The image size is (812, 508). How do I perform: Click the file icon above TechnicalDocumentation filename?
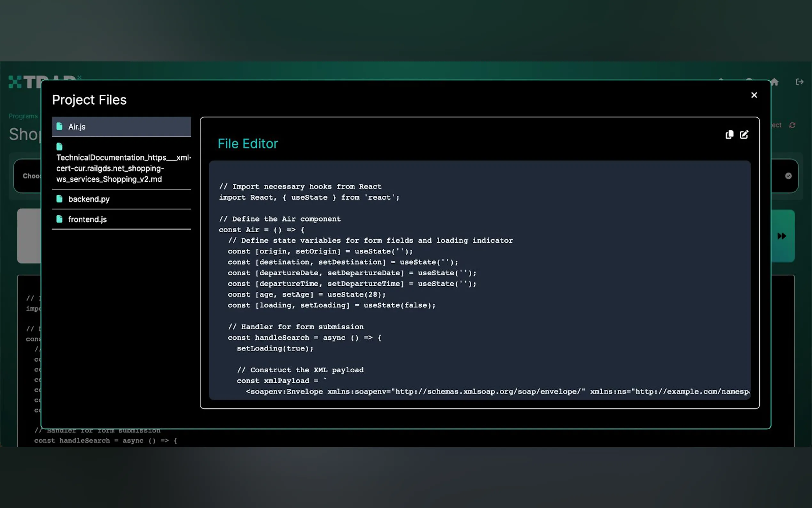pyautogui.click(x=59, y=147)
